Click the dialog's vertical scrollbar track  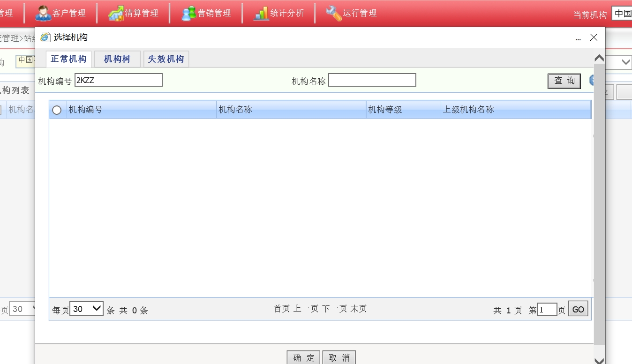(x=599, y=211)
